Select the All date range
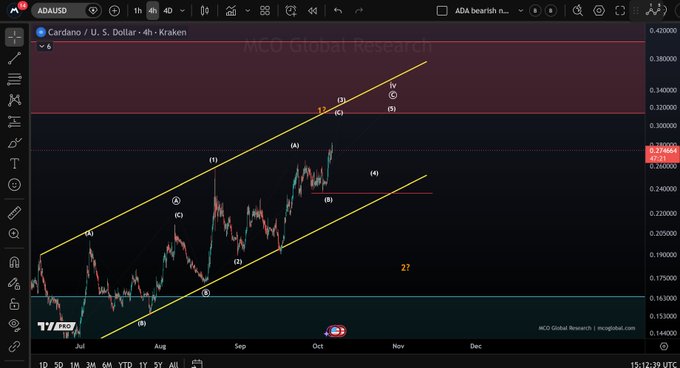The height and width of the screenshot is (368, 680). (x=173, y=365)
